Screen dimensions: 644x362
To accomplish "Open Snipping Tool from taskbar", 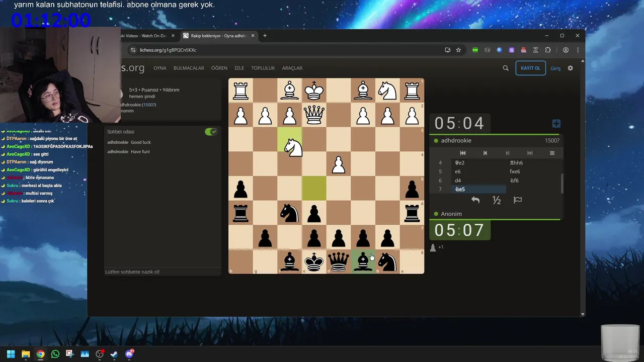I will 70,354.
